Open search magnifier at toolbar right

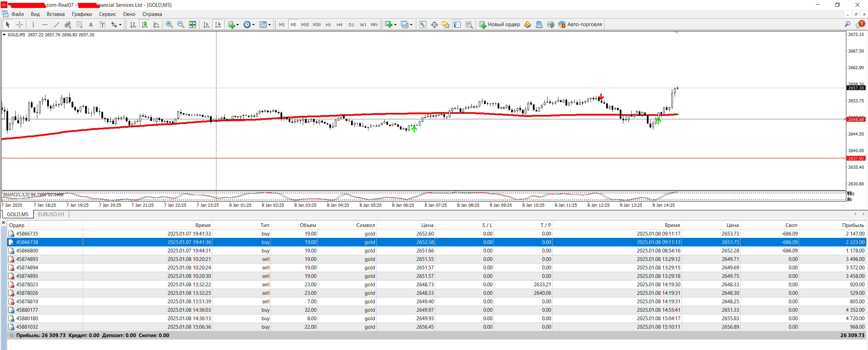[x=847, y=24]
